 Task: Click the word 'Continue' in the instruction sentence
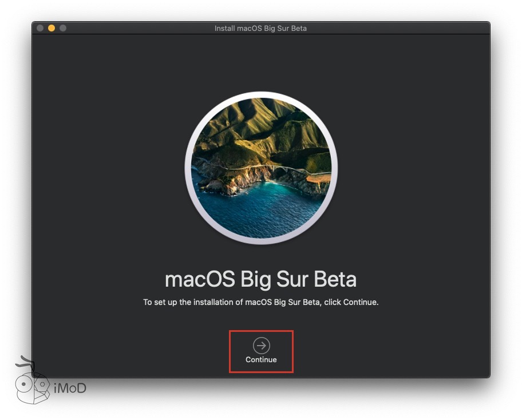[x=359, y=302]
